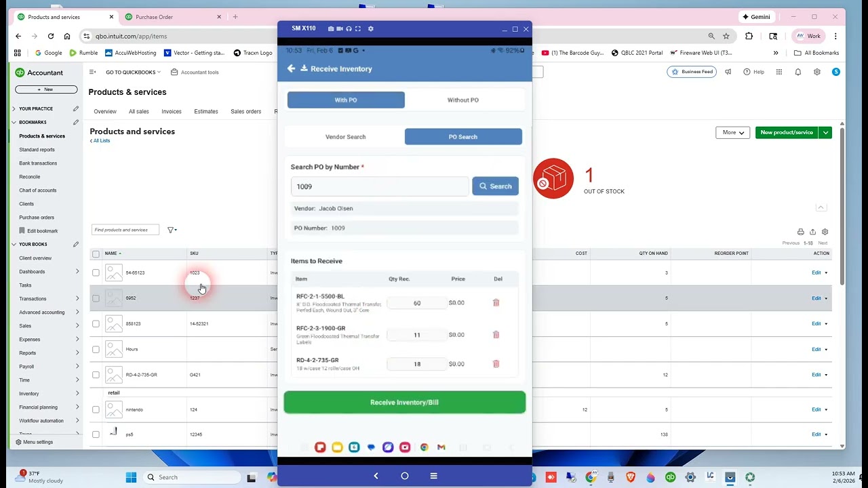
Task: Open the user account avatar S
Action: tap(836, 72)
